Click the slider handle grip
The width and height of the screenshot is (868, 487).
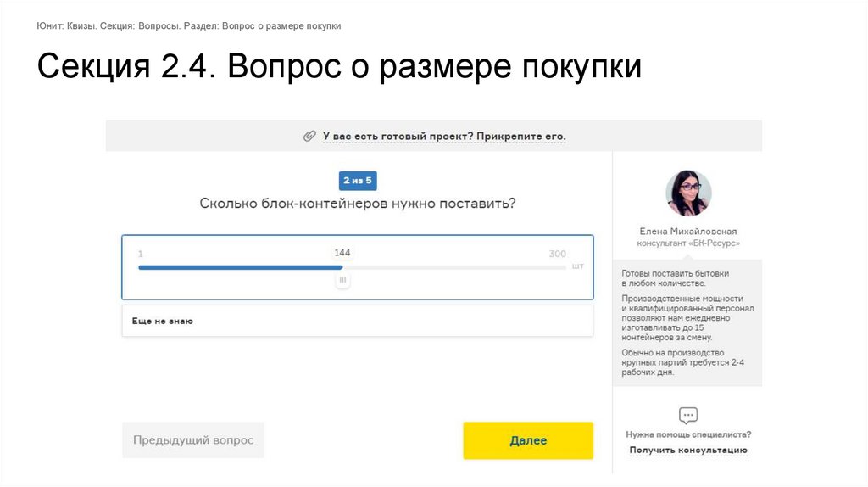tap(342, 279)
